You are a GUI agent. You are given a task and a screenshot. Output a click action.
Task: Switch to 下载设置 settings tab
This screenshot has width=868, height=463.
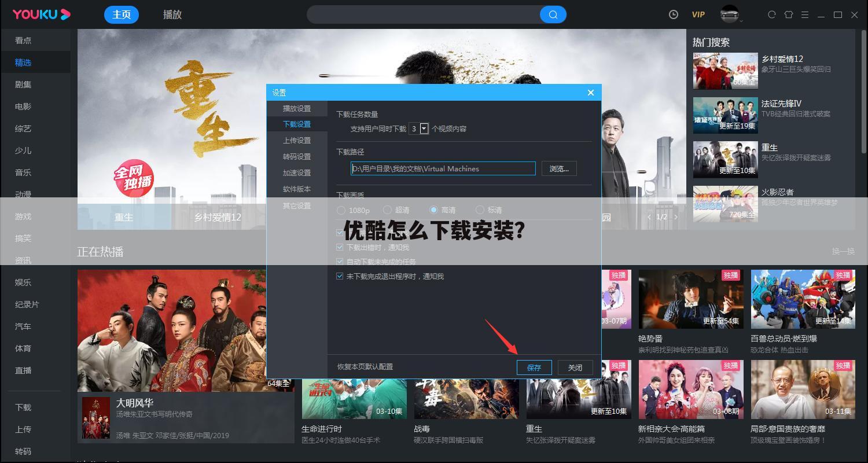tap(297, 124)
